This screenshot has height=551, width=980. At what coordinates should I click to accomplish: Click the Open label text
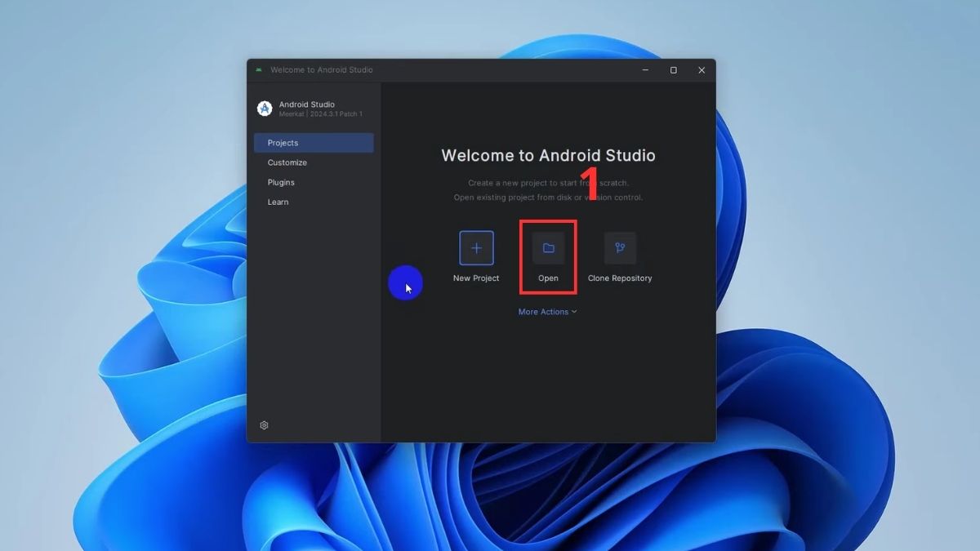click(x=548, y=278)
